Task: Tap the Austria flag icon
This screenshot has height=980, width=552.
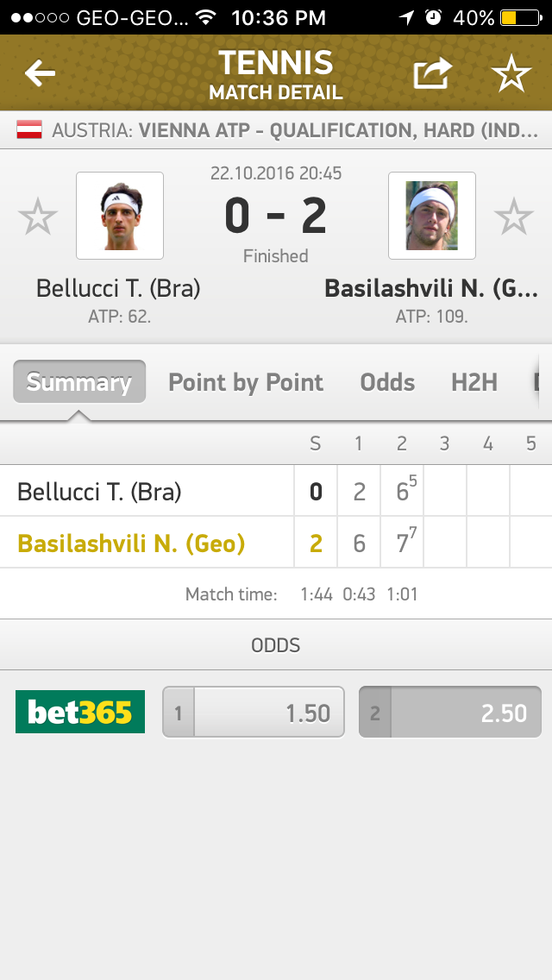Action: coord(30,131)
